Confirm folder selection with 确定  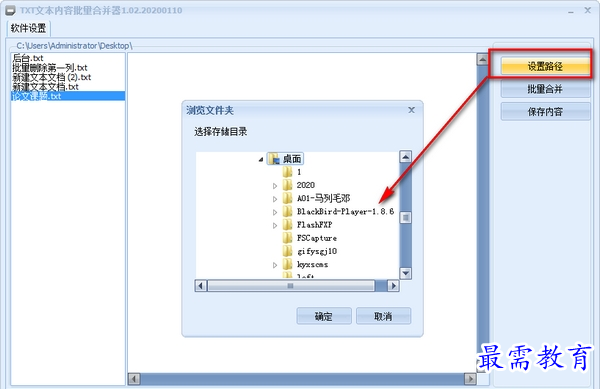324,316
